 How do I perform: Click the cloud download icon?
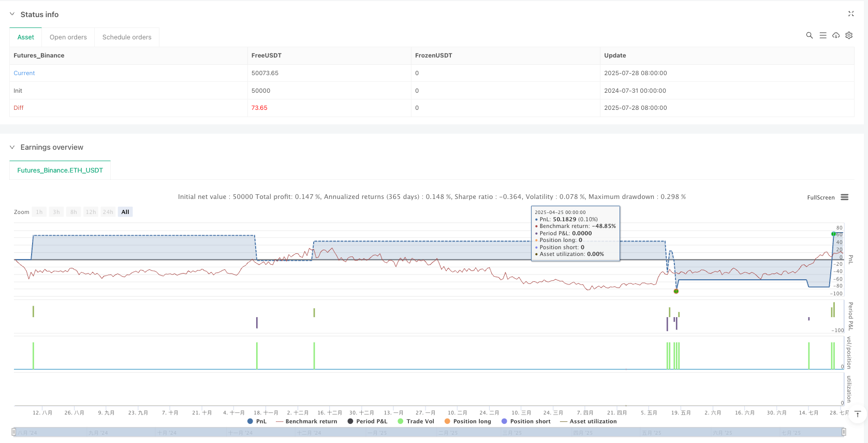(x=835, y=35)
